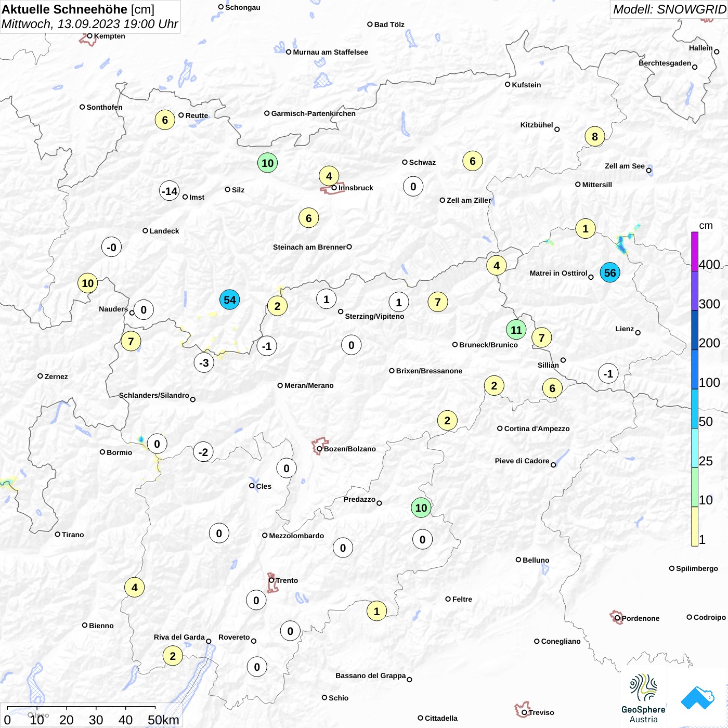The height and width of the screenshot is (728, 728).
Task: Click the yellow 4 marker north of Bienno
Action: 135,587
